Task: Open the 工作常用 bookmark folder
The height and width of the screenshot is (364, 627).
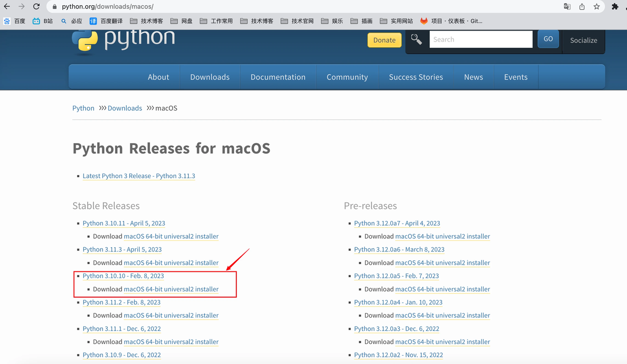Action: click(x=216, y=21)
